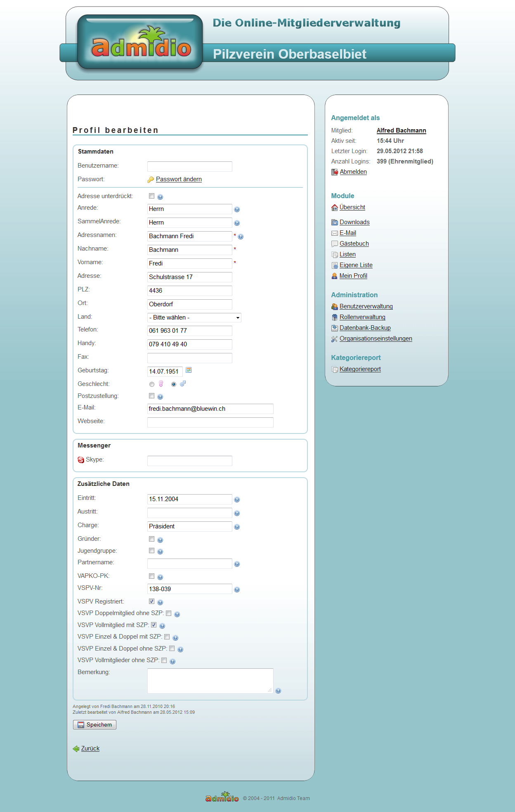This screenshot has width=515, height=812.
Task: Click help icon next to Bemerkung textarea
Action: 278,691
